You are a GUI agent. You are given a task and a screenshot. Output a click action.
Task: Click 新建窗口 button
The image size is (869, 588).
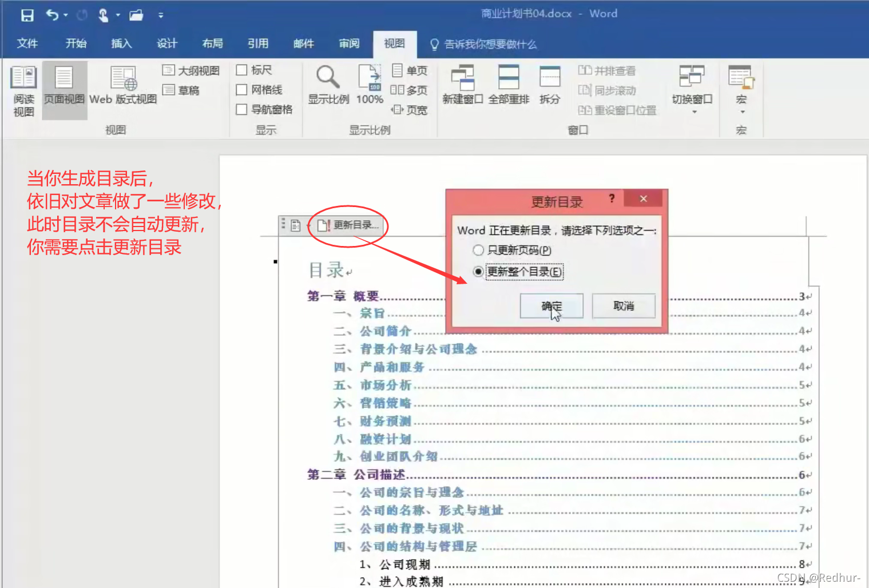click(x=462, y=85)
